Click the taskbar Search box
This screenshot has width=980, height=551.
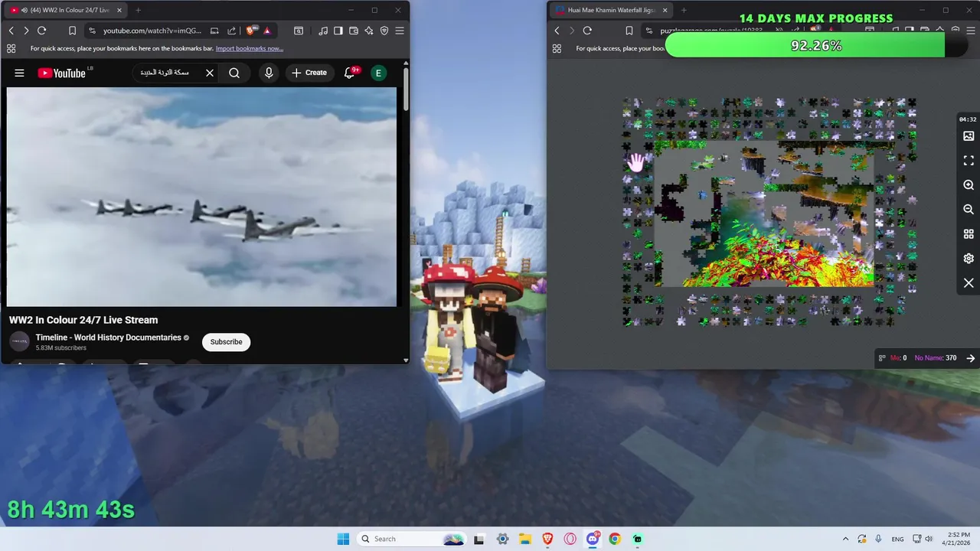pyautogui.click(x=413, y=539)
